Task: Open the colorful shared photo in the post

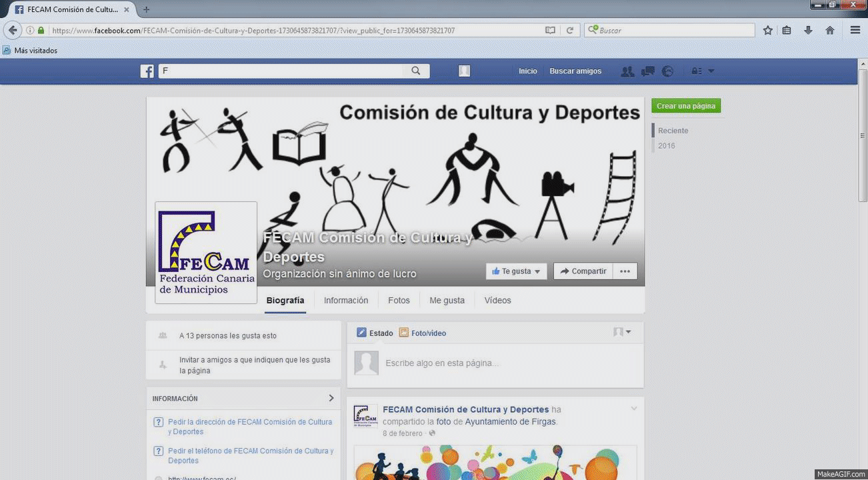Action: 495,463
